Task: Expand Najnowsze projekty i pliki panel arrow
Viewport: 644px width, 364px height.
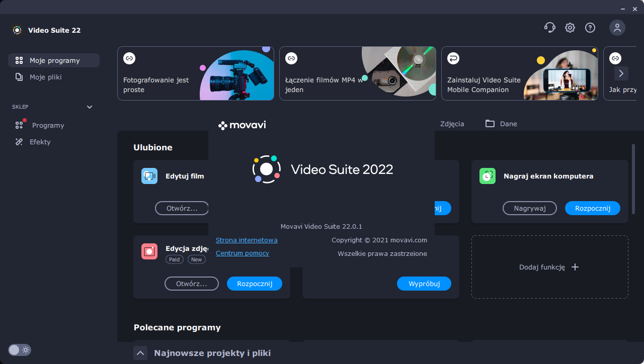Action: coord(140,353)
